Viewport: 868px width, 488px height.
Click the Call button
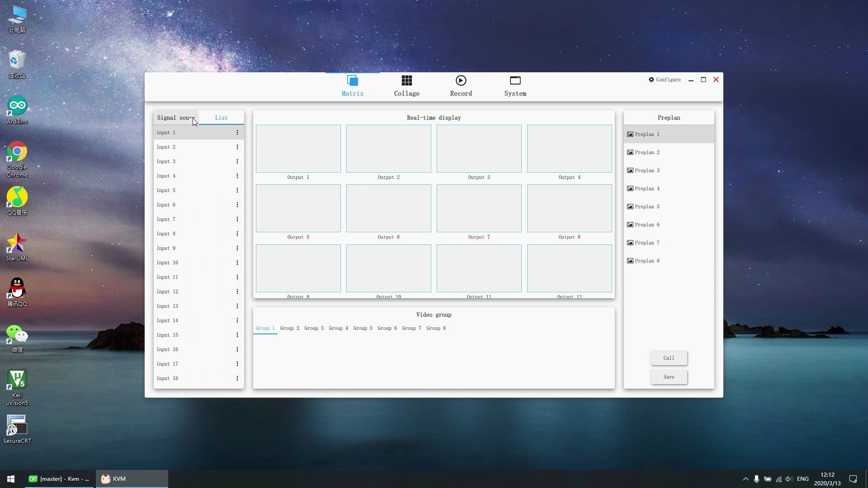click(668, 357)
